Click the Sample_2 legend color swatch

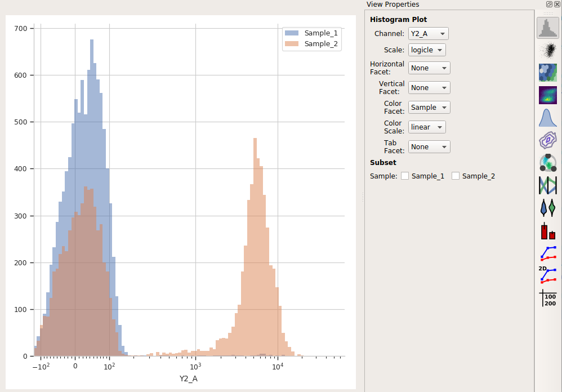(x=291, y=44)
